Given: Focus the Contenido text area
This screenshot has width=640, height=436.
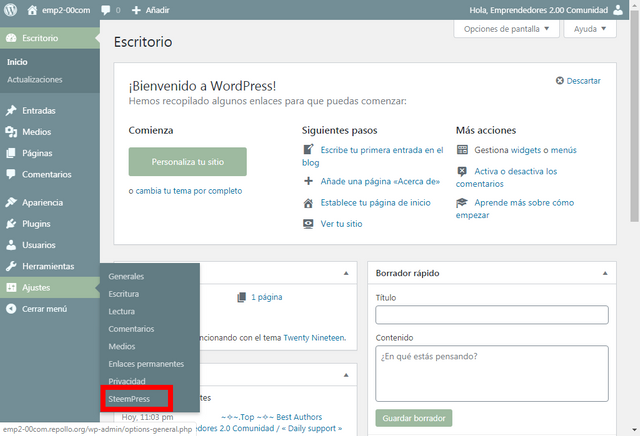Looking at the screenshot, I should [x=492, y=374].
